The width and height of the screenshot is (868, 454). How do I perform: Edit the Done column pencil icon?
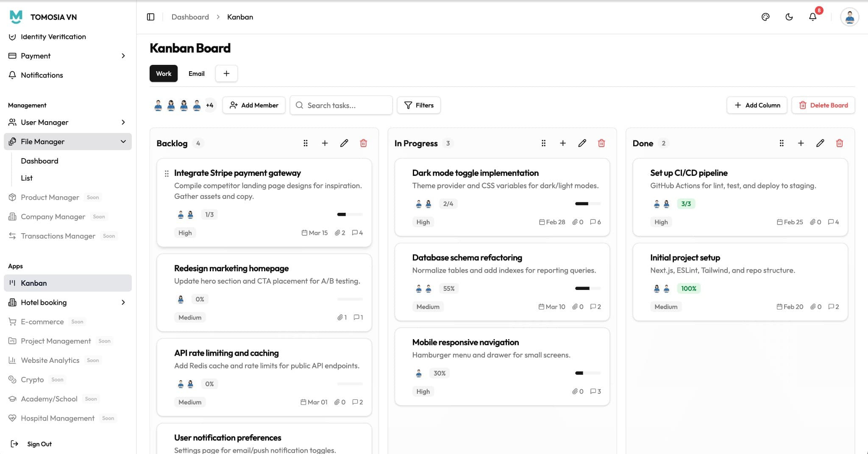tap(821, 143)
